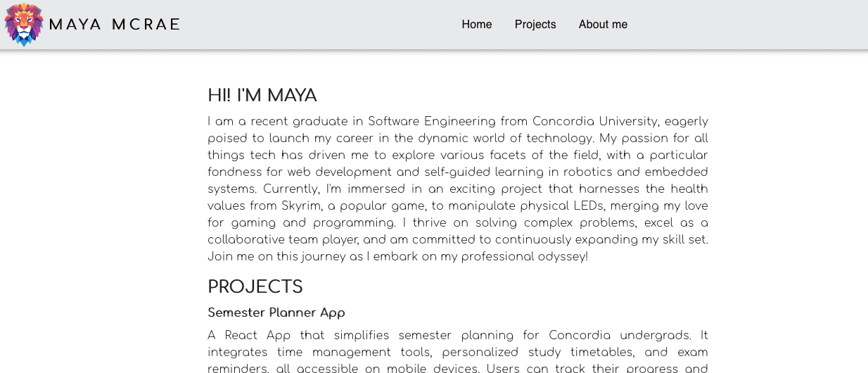Click the MAYA MCRAE site title
This screenshot has height=373, width=868.
(115, 25)
